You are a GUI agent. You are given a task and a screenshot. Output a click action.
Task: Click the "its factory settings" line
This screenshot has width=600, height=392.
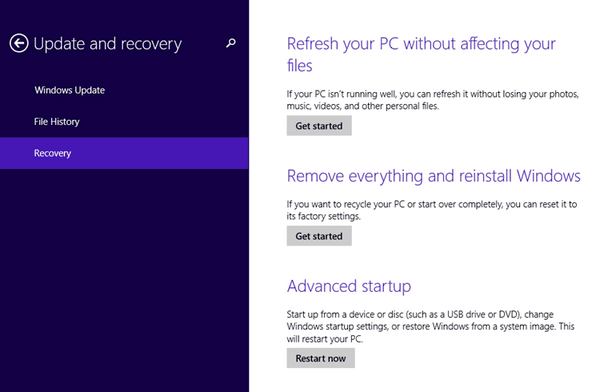[323, 216]
